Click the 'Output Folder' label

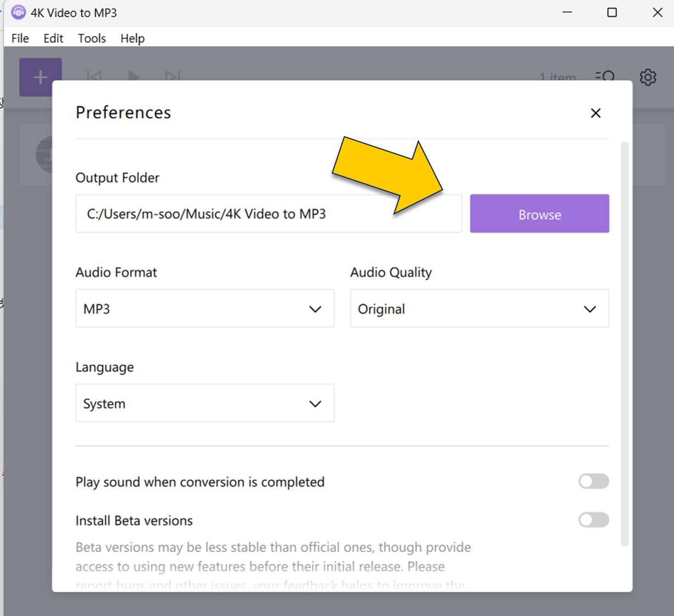pos(117,177)
